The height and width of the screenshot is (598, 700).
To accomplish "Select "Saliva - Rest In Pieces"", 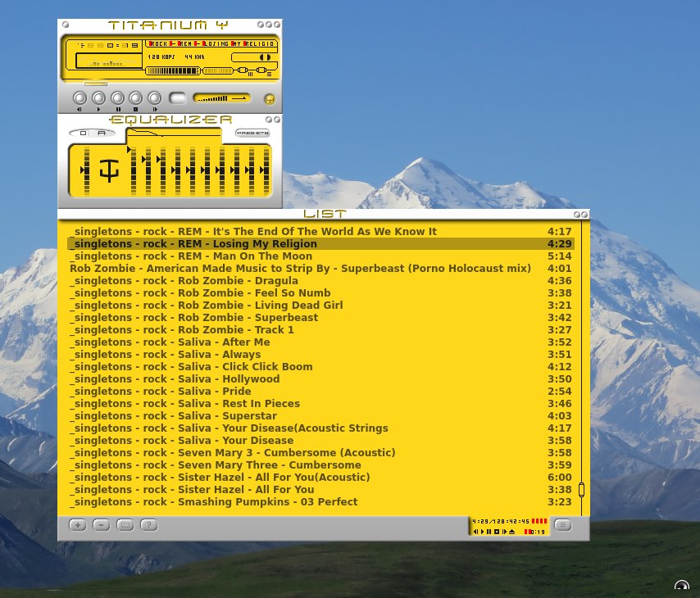I will [320, 403].
